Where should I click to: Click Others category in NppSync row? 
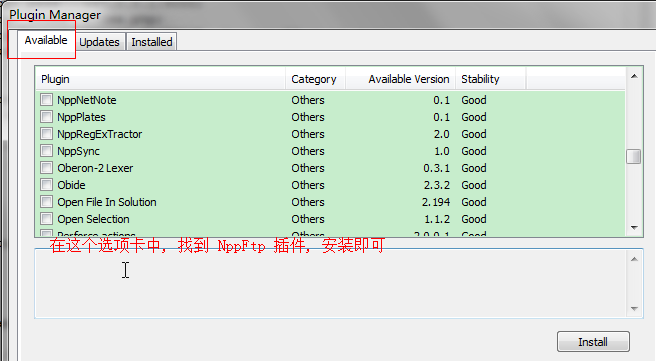coord(308,151)
